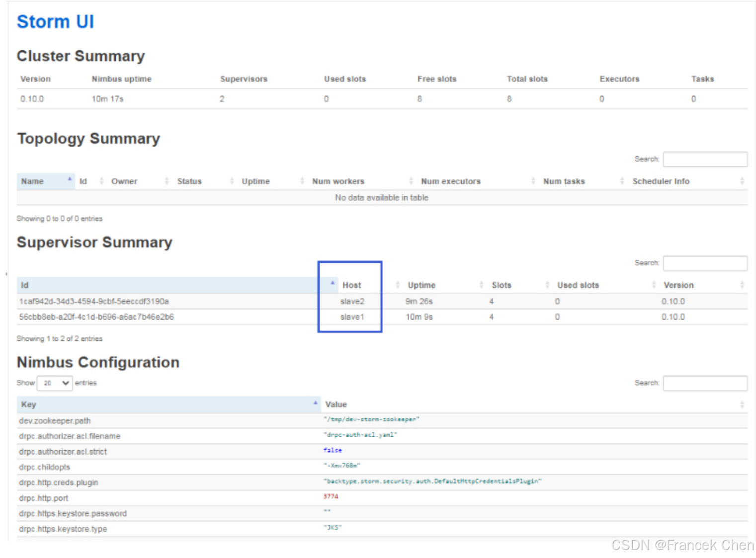This screenshot has height=558, width=756.
Task: Click value "/tmp/dev-storm-zookeeper"
Action: (x=371, y=419)
